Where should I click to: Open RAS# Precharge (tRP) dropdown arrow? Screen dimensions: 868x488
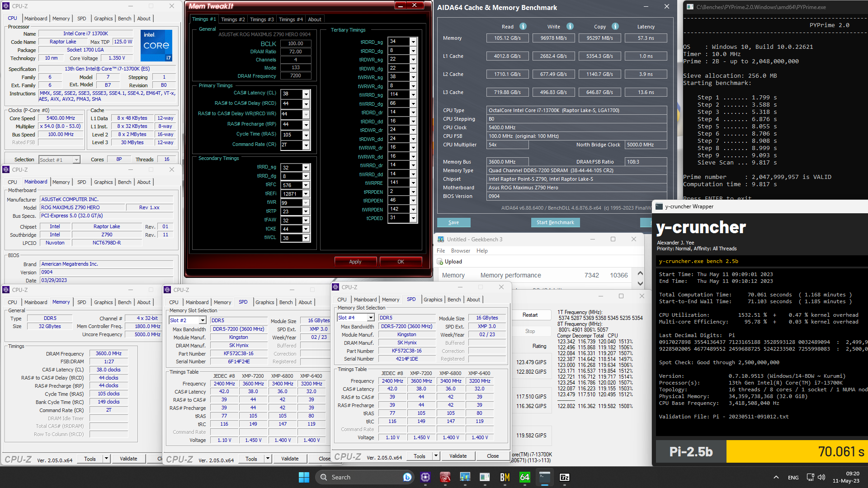306,125
